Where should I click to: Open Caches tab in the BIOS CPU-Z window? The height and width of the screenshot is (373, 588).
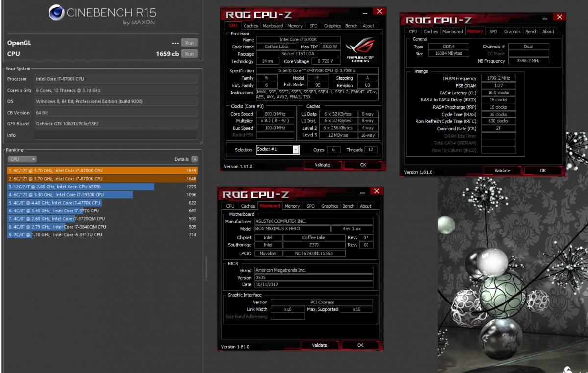[248, 206]
